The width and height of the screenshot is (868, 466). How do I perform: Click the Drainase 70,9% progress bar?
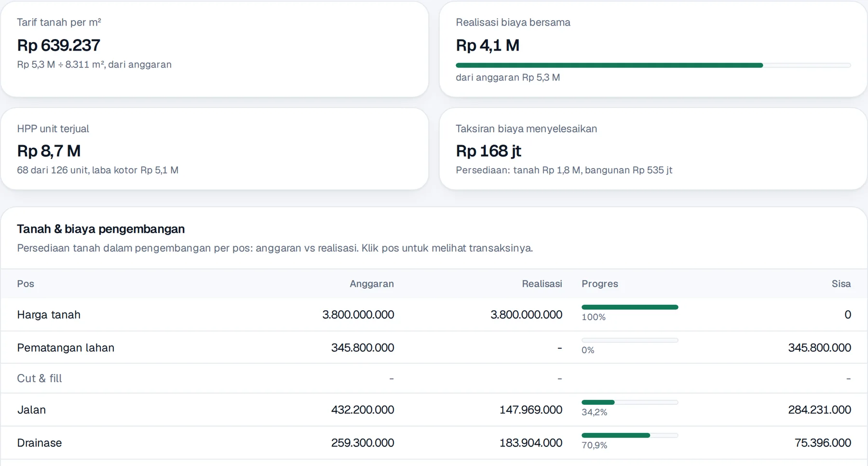pyautogui.click(x=630, y=435)
